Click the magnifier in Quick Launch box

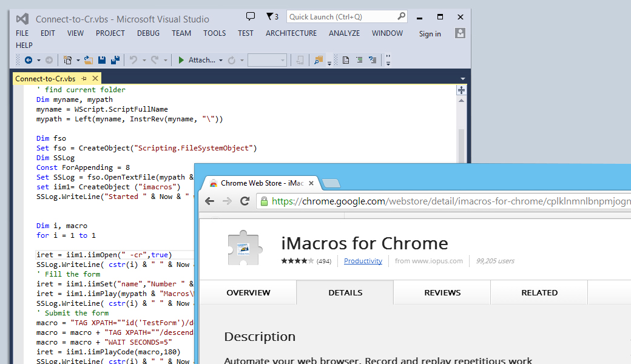pyautogui.click(x=401, y=16)
